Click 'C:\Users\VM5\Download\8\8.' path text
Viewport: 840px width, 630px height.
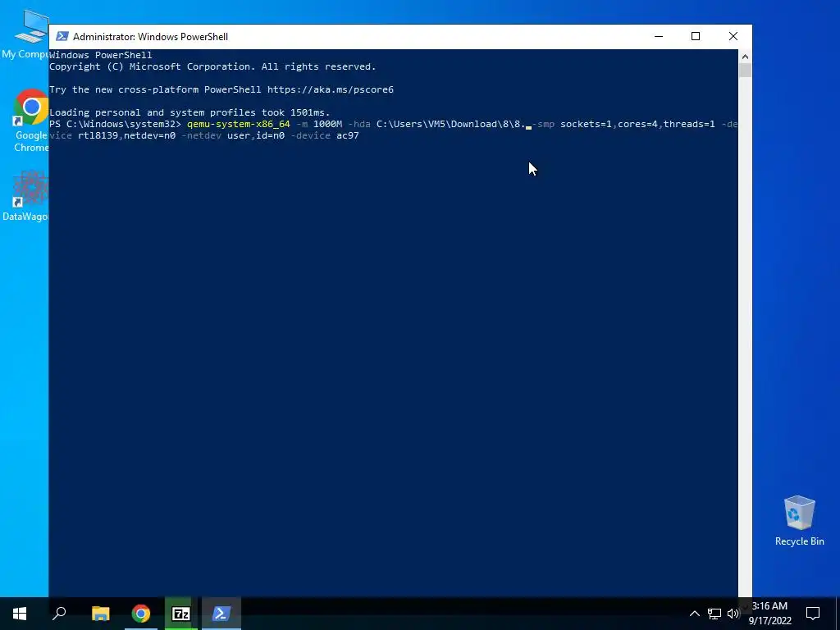click(x=451, y=125)
